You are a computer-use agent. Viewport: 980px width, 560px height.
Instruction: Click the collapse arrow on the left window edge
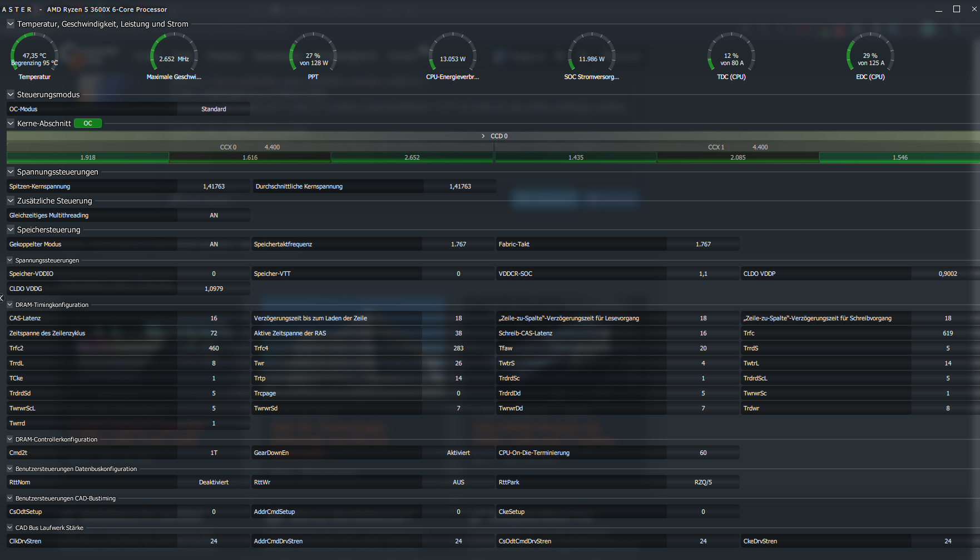pos(2,298)
